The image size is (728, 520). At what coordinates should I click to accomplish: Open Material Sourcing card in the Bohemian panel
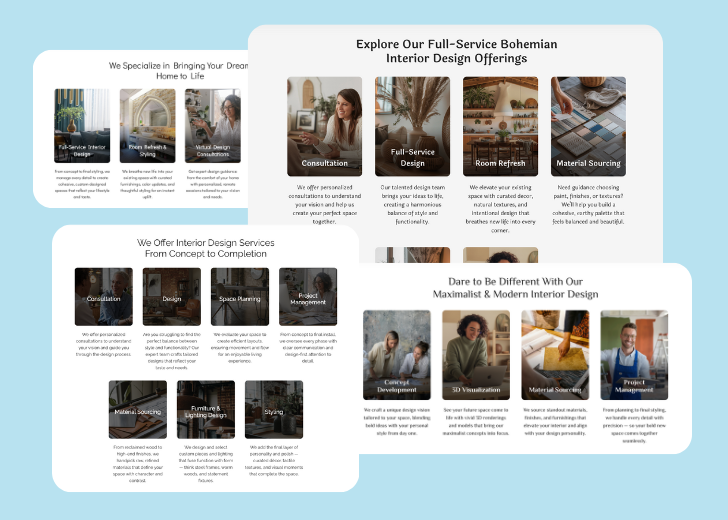588,126
